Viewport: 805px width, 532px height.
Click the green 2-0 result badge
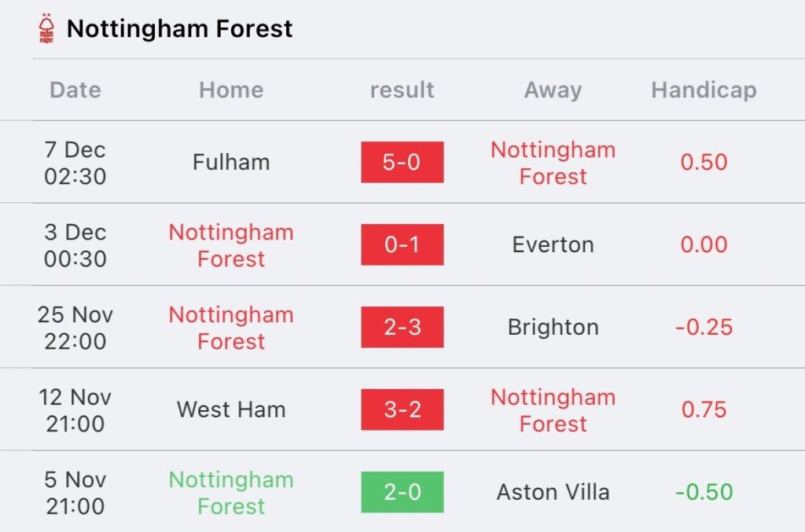[x=402, y=492]
